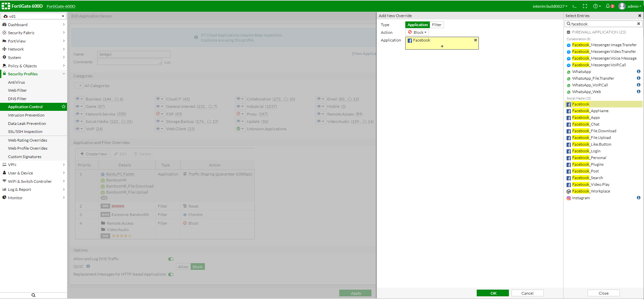Open the CLI console icon in header
The height and width of the screenshot is (300, 644).
pyautogui.click(x=574, y=6)
